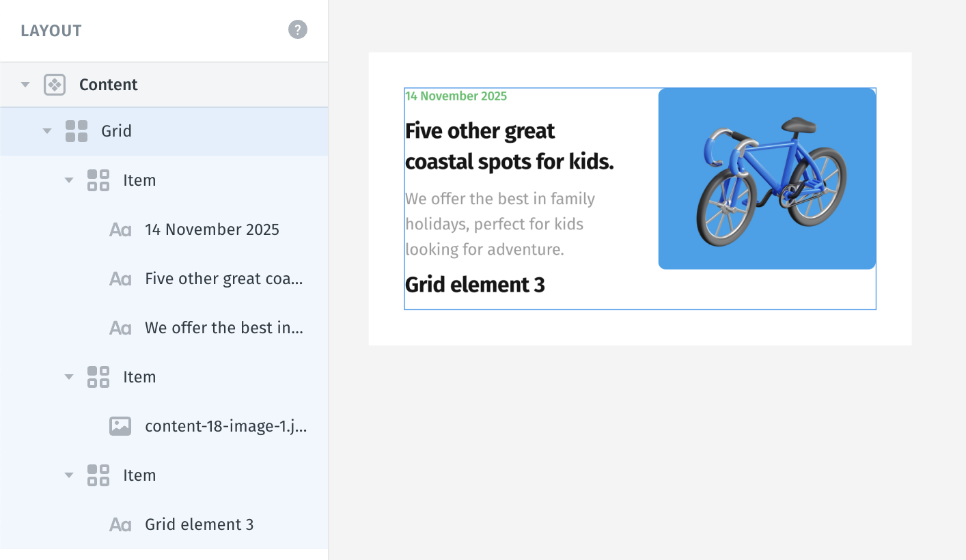The image size is (966, 560).
Task: Click the text icon beside 14 November 2025
Action: 120,229
